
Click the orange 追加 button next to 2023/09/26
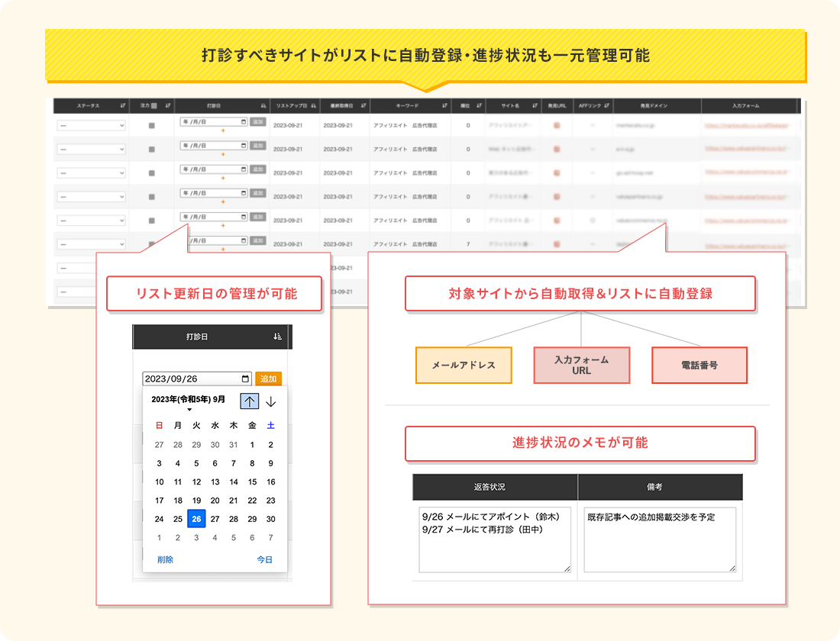pos(269,378)
